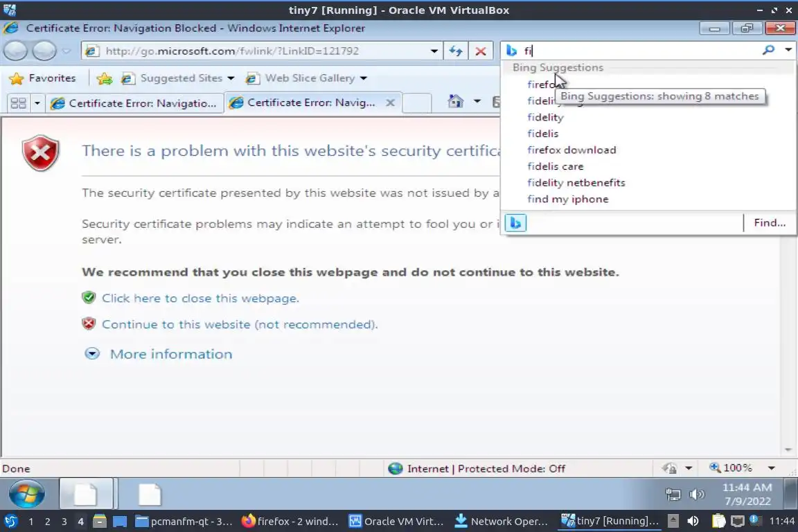The image size is (798, 532).
Task: Click the Show desktop strip
Action: click(x=790, y=493)
